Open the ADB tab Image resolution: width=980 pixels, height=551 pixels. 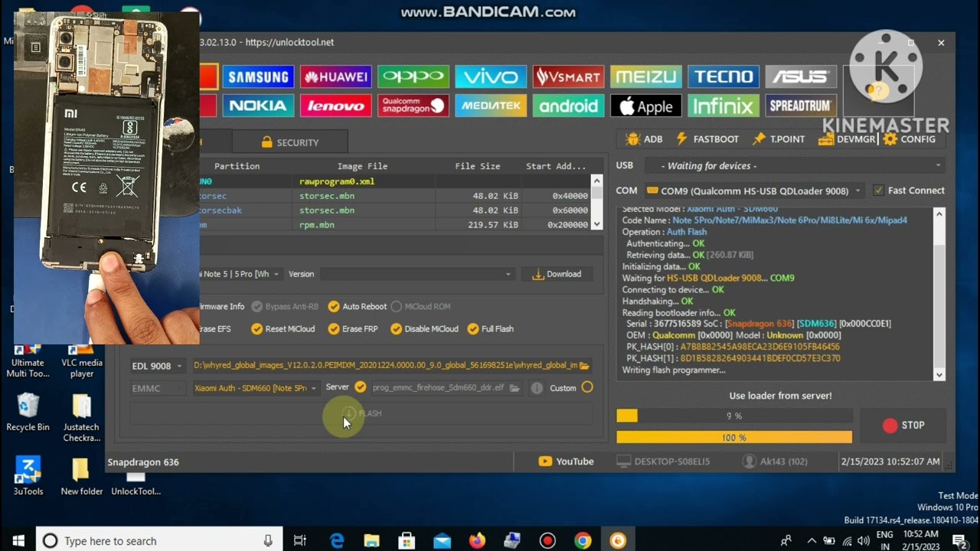point(644,139)
